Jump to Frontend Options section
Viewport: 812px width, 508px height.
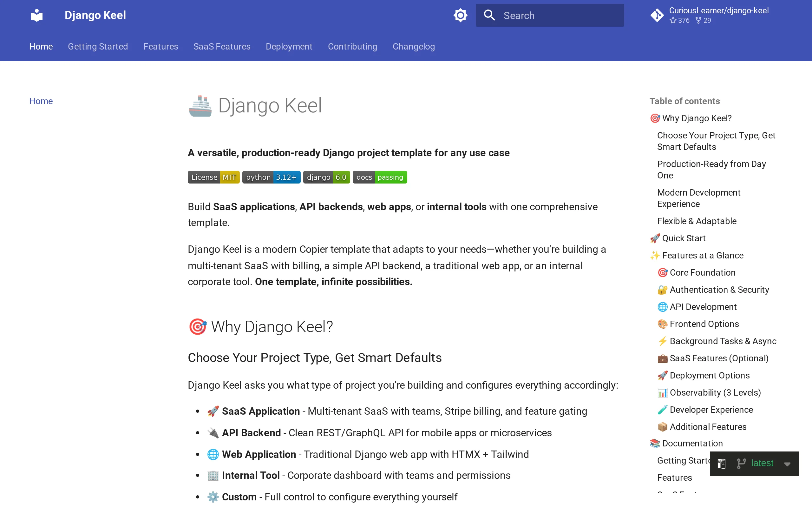698,324
